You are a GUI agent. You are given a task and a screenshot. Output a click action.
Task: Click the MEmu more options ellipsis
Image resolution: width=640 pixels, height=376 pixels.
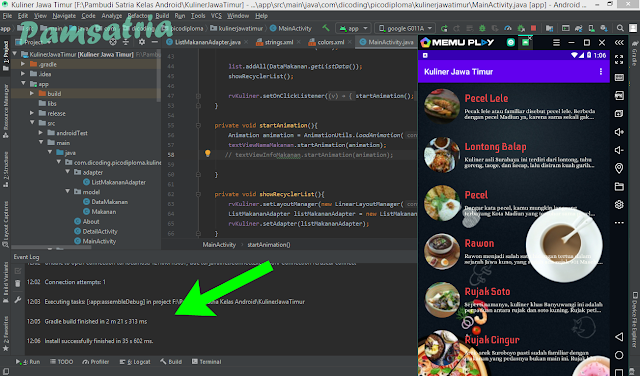pyautogui.click(x=619, y=222)
